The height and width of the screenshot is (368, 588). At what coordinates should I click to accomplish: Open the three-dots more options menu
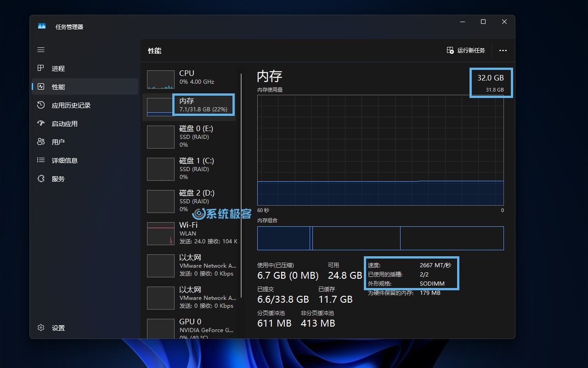(x=503, y=51)
